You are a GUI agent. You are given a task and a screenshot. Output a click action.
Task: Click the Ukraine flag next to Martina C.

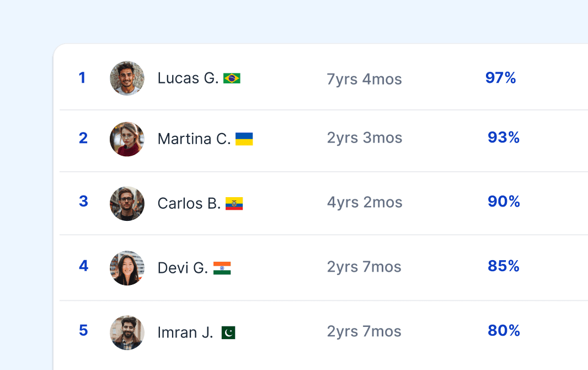(x=244, y=139)
